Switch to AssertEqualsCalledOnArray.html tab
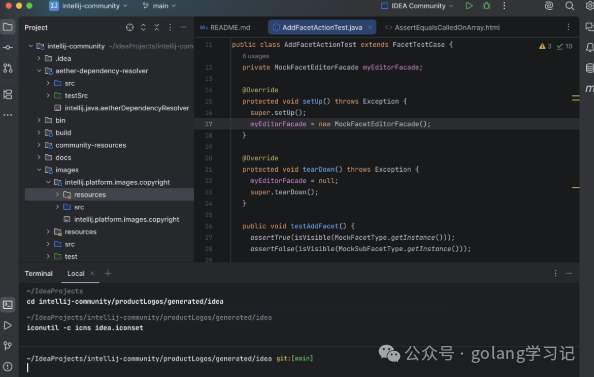This screenshot has width=594, height=377. [x=442, y=27]
